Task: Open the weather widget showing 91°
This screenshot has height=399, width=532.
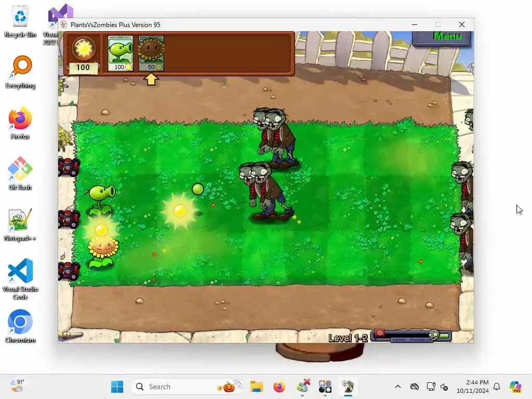Action: (x=18, y=387)
